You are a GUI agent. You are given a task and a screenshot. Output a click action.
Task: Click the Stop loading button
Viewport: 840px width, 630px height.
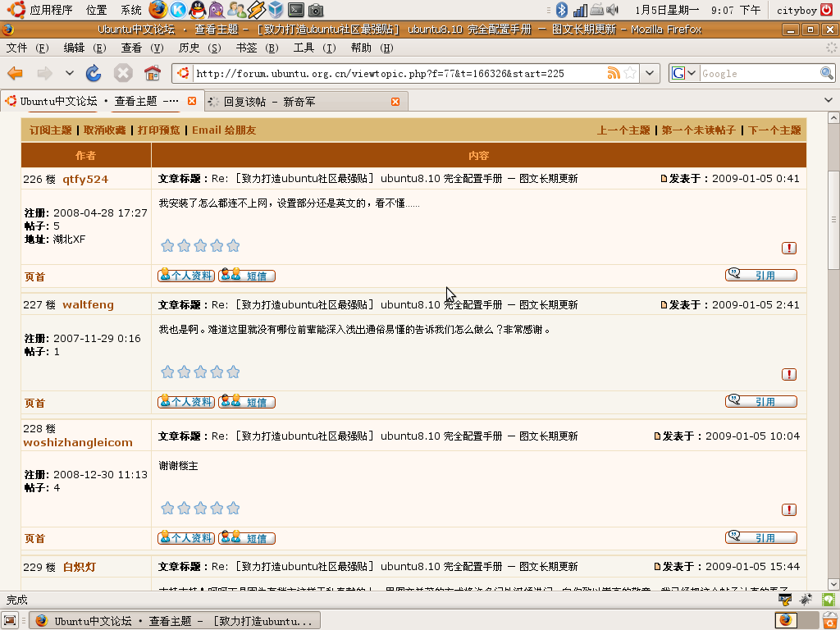[123, 73]
